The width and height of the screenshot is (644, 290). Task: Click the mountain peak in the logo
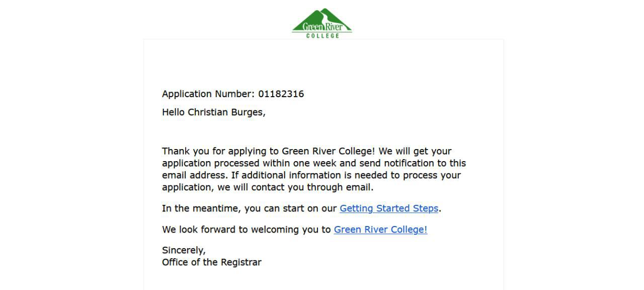coord(323,12)
